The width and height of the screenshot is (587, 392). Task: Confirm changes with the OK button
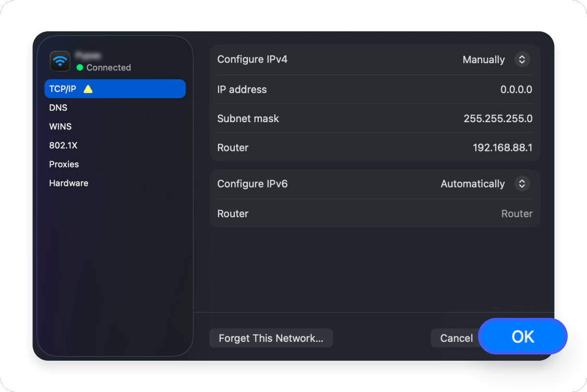click(x=523, y=337)
